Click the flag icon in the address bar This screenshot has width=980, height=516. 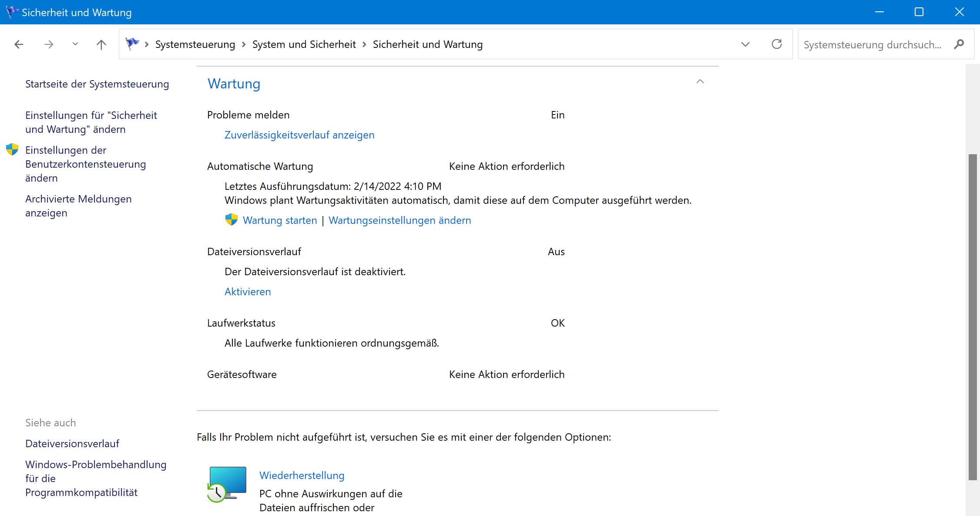(132, 44)
